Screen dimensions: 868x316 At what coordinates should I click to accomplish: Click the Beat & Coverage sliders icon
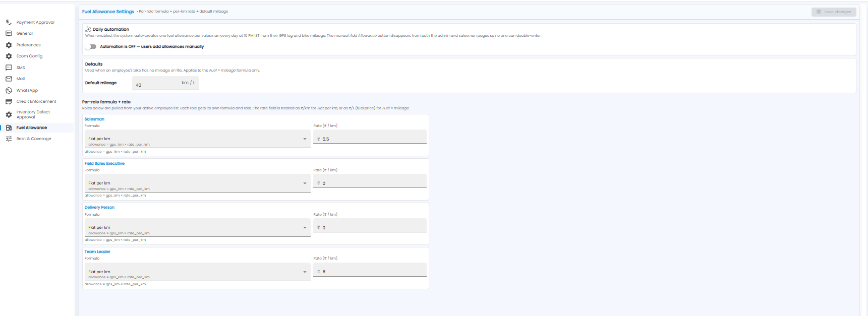[9, 139]
